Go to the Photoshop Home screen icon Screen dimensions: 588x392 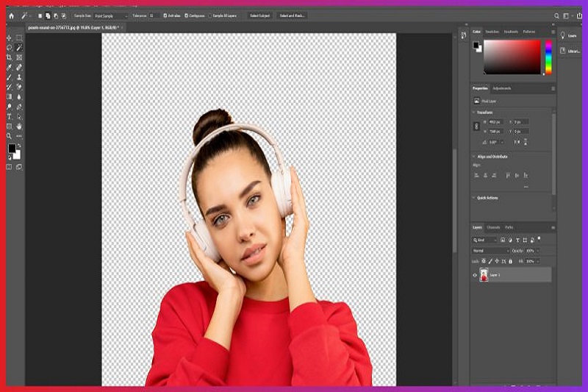click(11, 16)
